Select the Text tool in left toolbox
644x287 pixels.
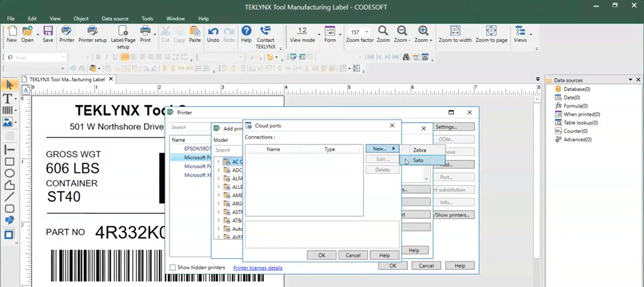pos(8,98)
